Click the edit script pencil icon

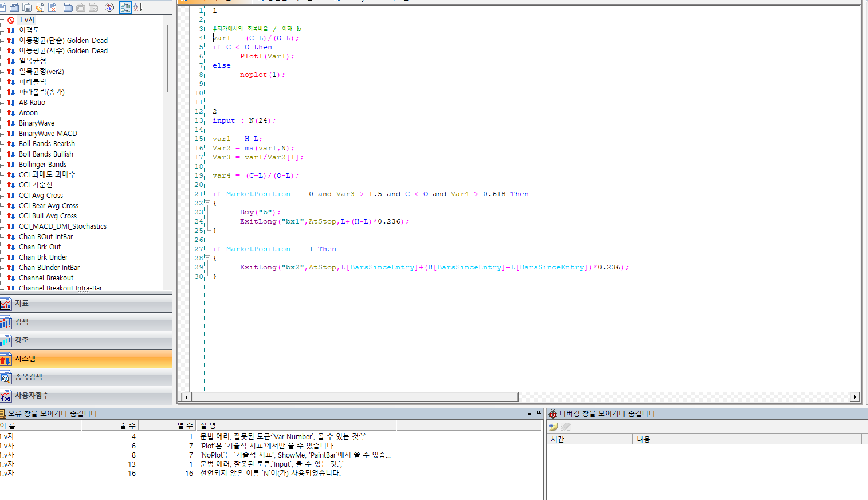point(40,7)
